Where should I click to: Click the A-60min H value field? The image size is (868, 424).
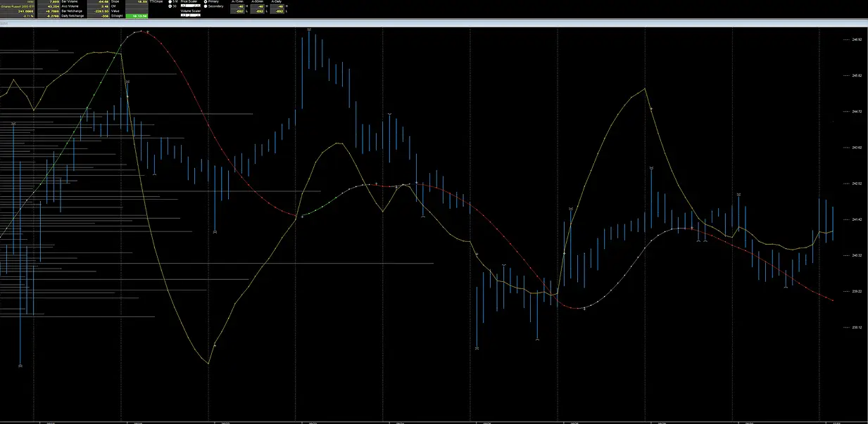259,6
